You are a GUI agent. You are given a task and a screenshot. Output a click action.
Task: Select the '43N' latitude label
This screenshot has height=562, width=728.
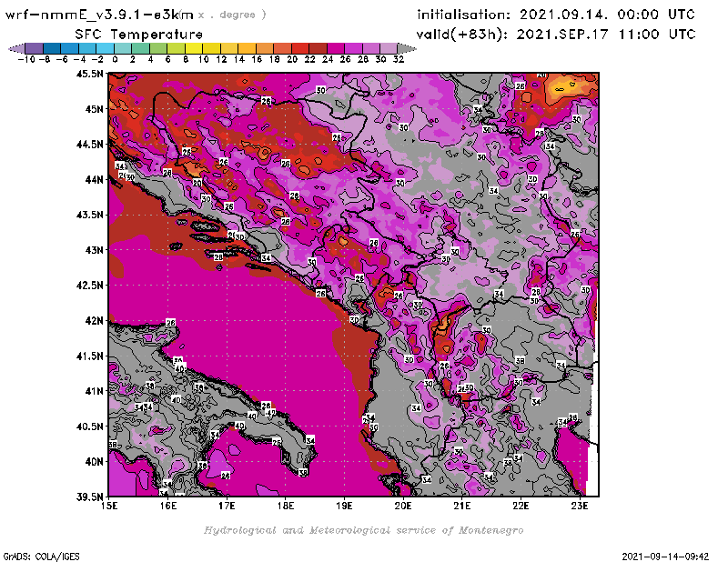click(x=94, y=250)
